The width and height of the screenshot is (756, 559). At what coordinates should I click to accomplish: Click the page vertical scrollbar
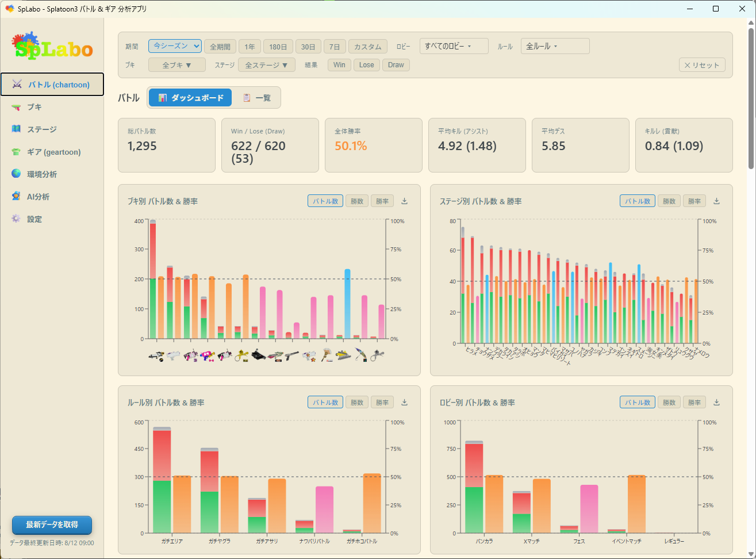[751, 98]
